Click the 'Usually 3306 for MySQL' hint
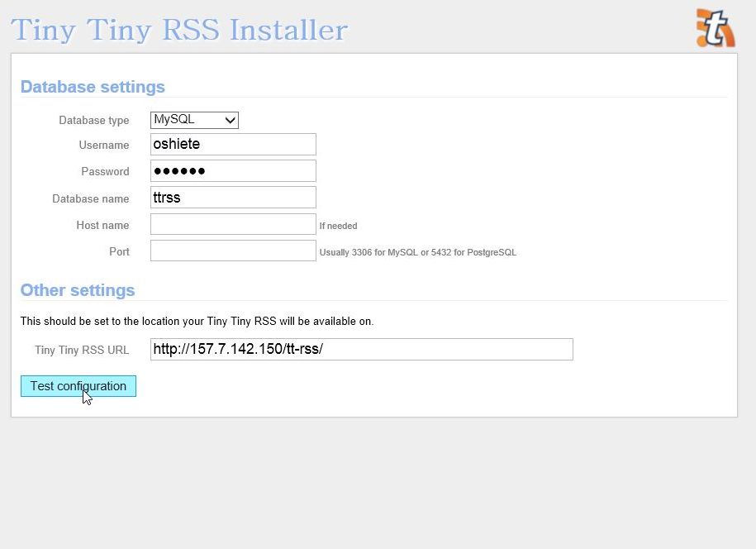756x549 pixels. [417, 252]
